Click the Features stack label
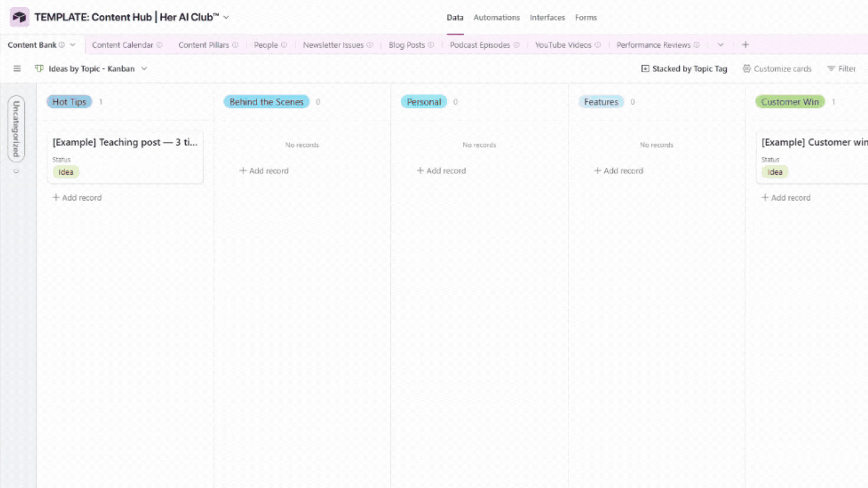868x488 pixels. [601, 102]
